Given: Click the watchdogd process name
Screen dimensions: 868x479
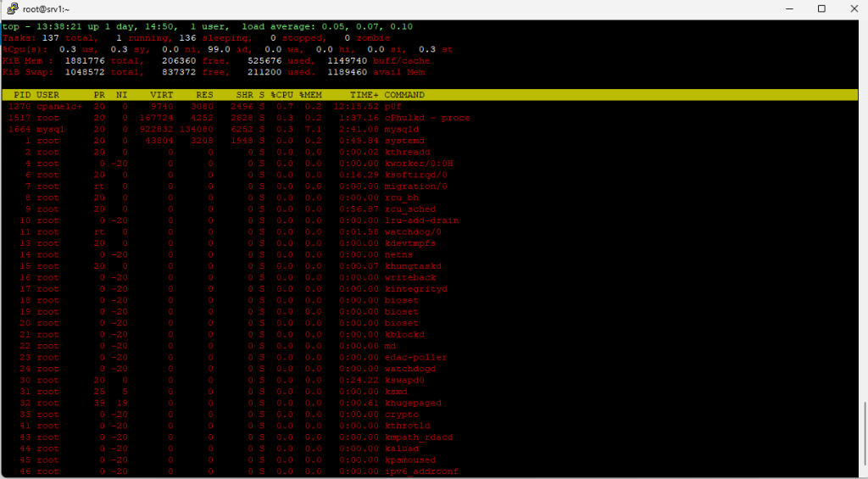Looking at the screenshot, I should tap(410, 369).
